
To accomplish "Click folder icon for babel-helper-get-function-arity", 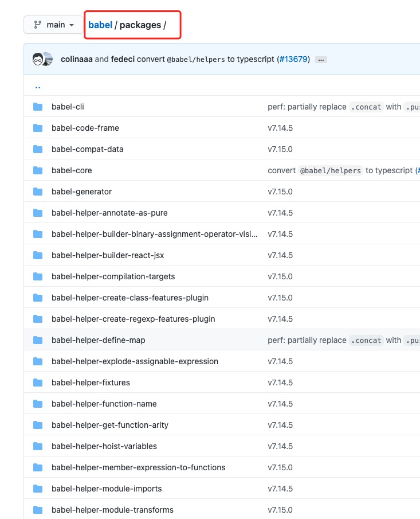I will (38, 425).
